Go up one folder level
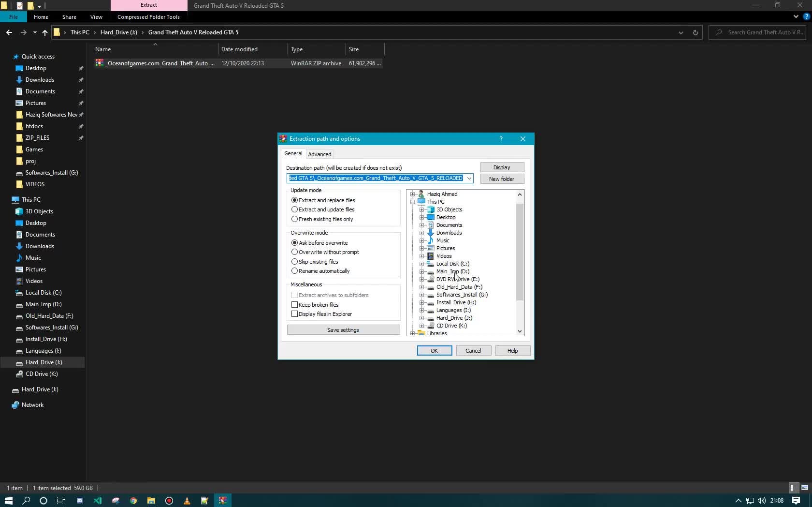 click(45, 32)
